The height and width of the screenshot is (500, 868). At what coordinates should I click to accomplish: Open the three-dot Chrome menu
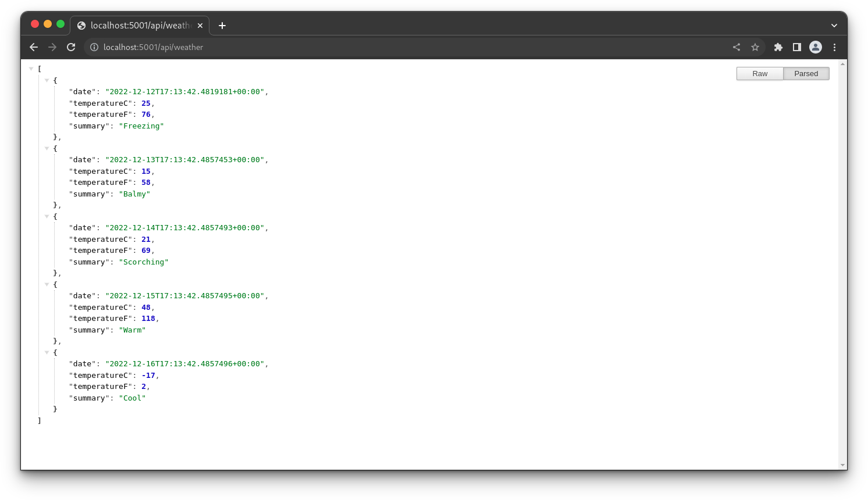coord(834,47)
